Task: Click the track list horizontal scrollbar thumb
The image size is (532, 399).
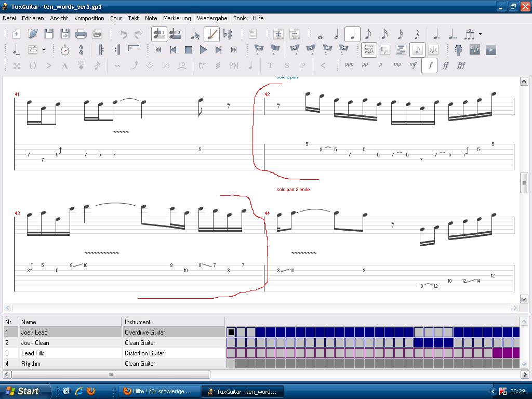Action: pyautogui.click(x=111, y=375)
